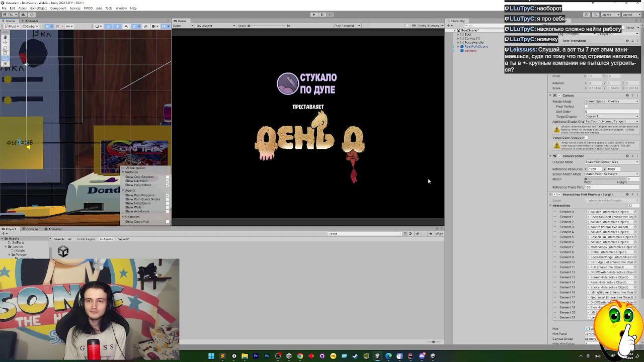
Task: Toggle Show NavMesh checkbox
Action: (x=168, y=181)
